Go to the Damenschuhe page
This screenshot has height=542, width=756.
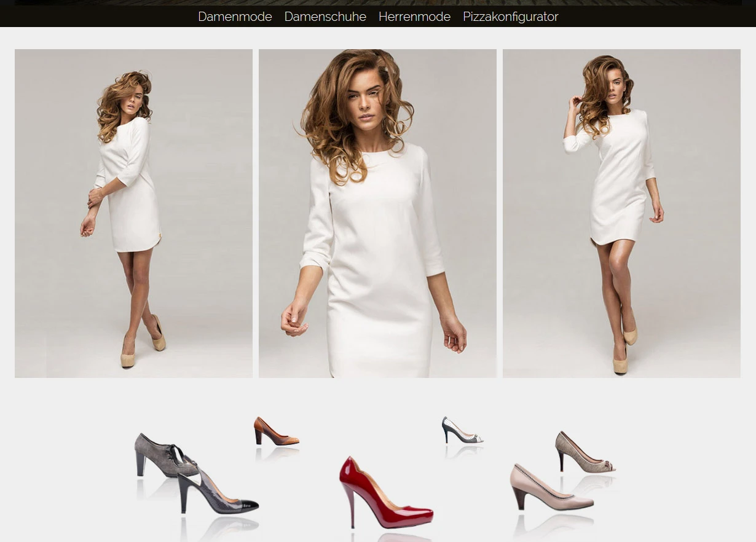[x=325, y=17]
